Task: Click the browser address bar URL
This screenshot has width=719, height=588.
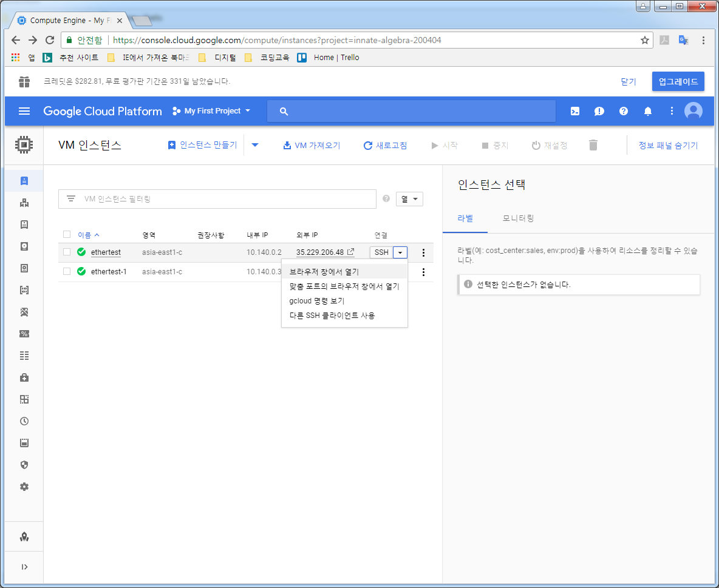Action: coord(277,40)
